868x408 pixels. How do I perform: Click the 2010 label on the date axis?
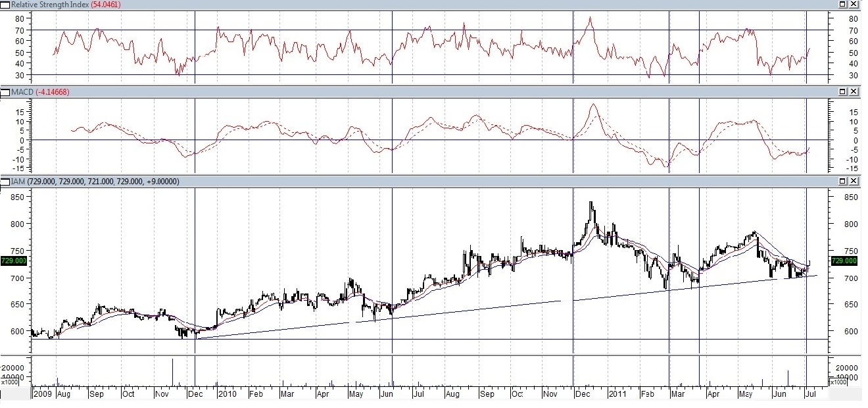pos(227,394)
